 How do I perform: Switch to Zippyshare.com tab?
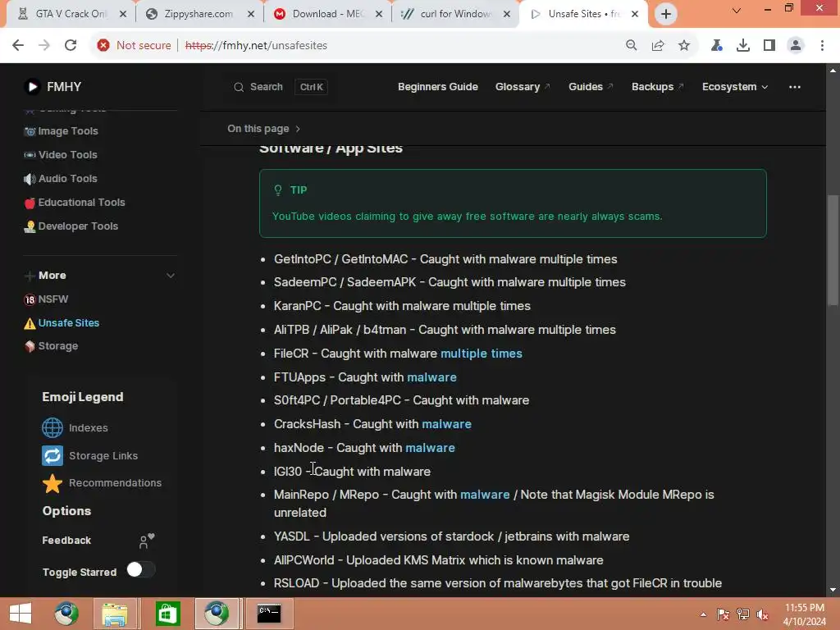coord(199,14)
